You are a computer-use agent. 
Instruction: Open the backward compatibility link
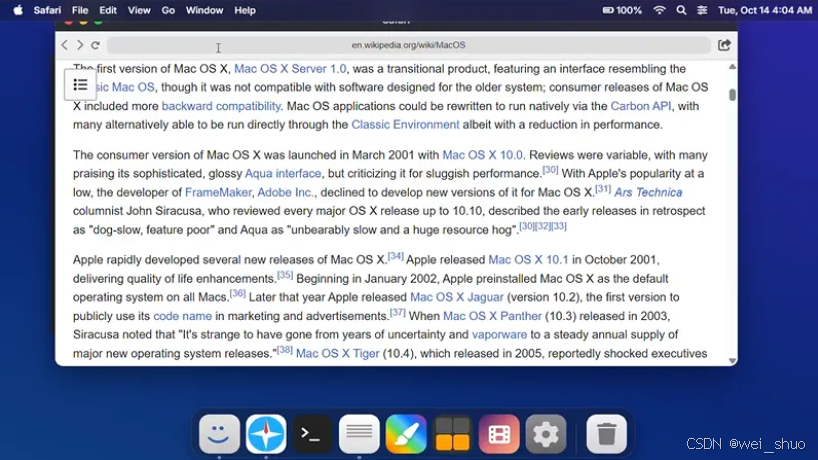coord(221,106)
